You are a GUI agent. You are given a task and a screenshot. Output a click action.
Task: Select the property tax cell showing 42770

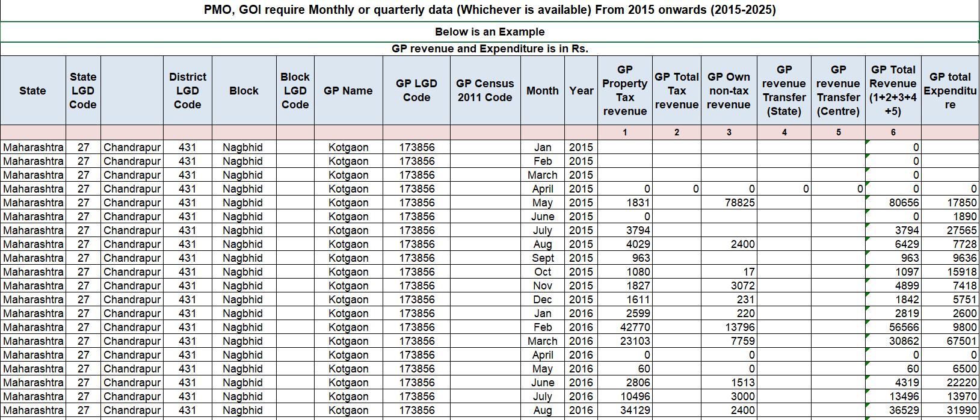coord(624,327)
